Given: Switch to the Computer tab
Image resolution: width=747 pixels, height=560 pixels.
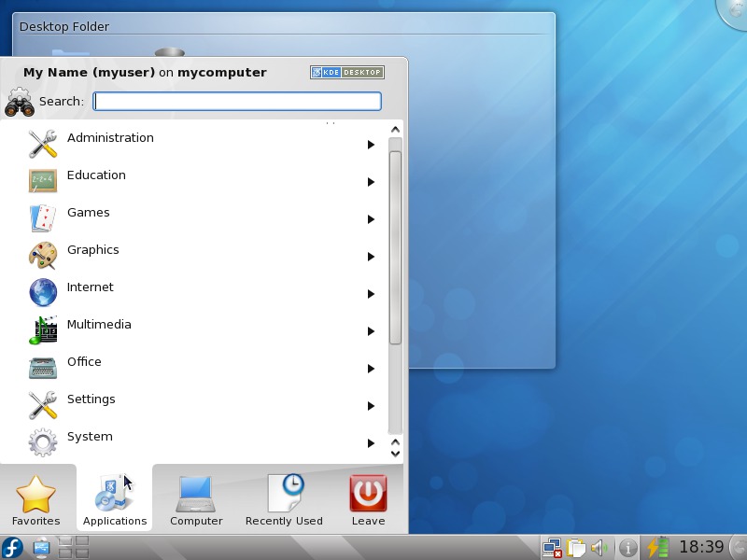Looking at the screenshot, I should pos(196,499).
